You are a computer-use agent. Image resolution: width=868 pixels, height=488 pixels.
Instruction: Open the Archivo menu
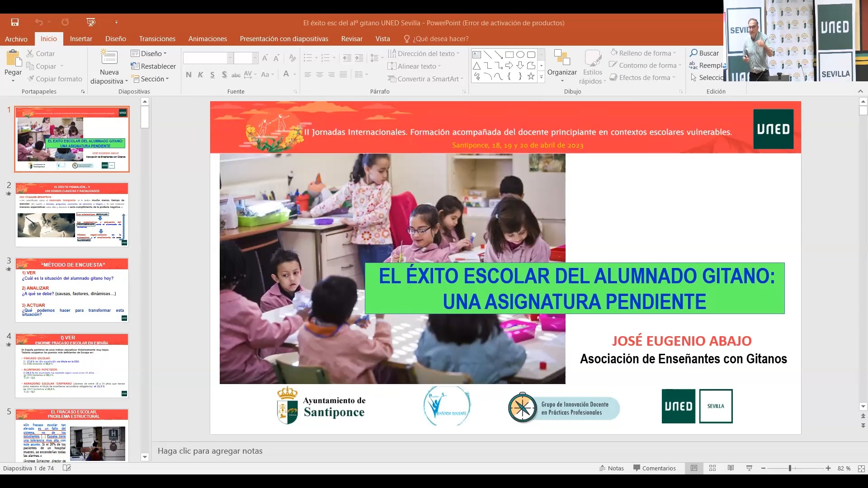pyautogui.click(x=16, y=39)
